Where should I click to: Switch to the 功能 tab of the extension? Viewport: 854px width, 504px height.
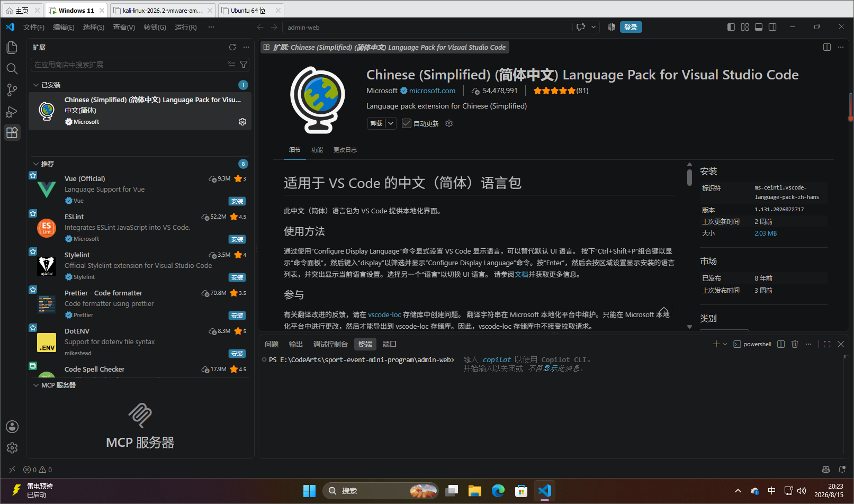pos(317,150)
